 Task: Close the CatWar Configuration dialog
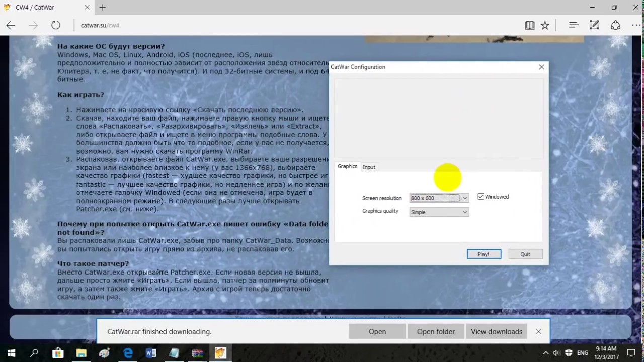pyautogui.click(x=541, y=67)
